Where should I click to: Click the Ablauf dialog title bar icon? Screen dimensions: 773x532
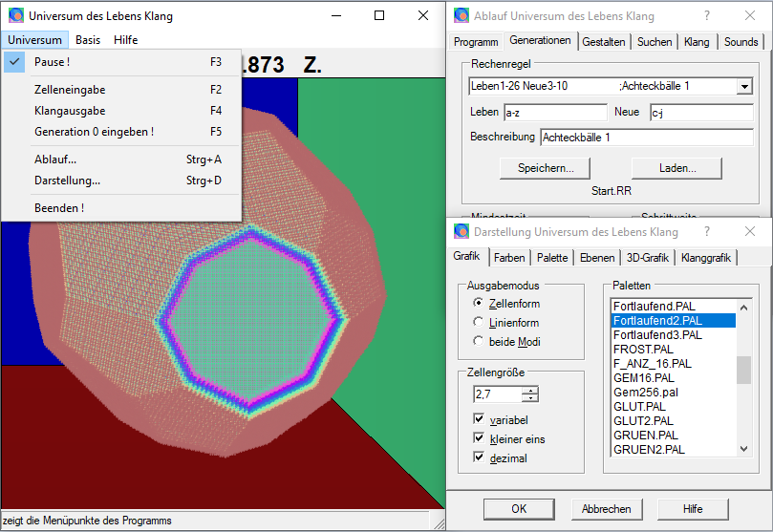click(x=462, y=16)
